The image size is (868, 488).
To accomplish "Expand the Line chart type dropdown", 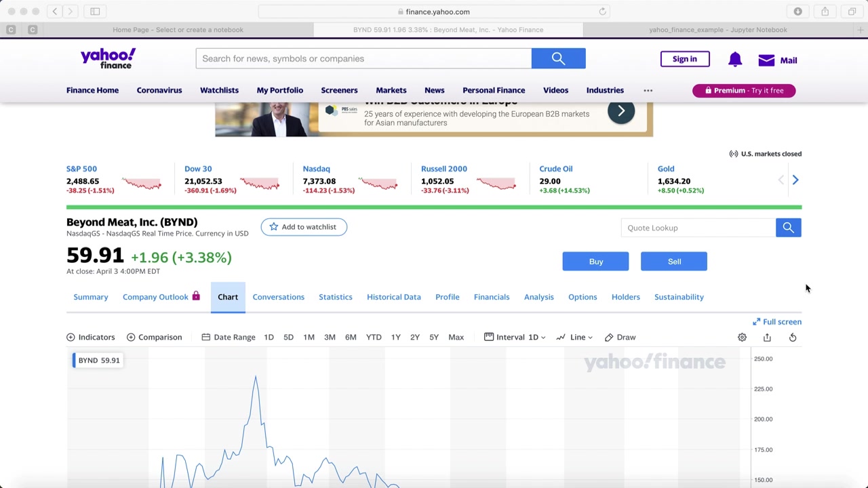I will [x=574, y=337].
